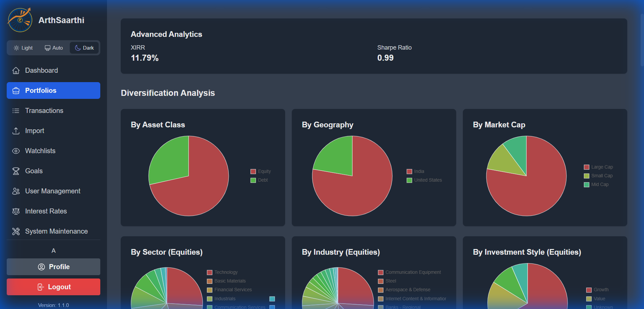Image resolution: width=644 pixels, height=309 pixels.
Task: Select the Interest Rates scales icon
Action: tap(16, 211)
